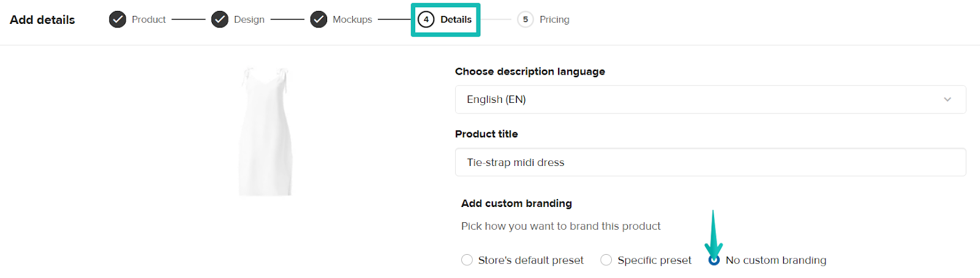This screenshot has height=278, width=980.
Task: Click the Mockups step checkmark icon
Action: click(318, 20)
